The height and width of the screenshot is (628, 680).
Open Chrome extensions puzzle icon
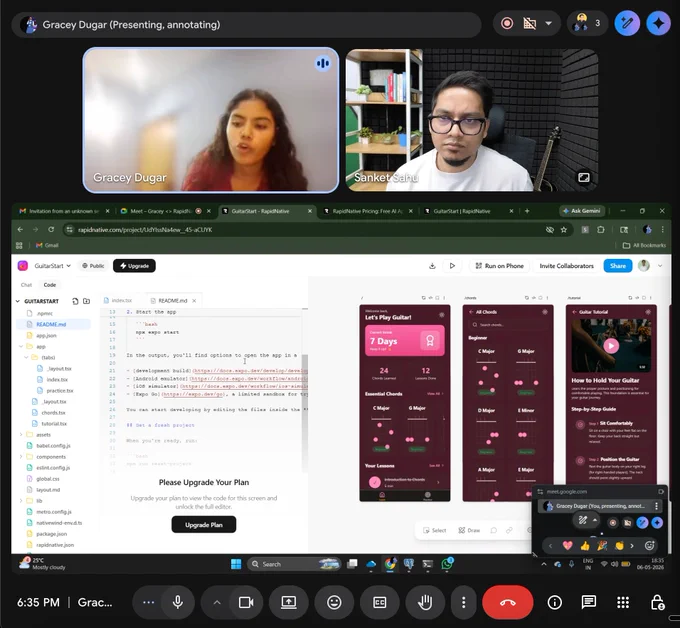click(x=601, y=229)
